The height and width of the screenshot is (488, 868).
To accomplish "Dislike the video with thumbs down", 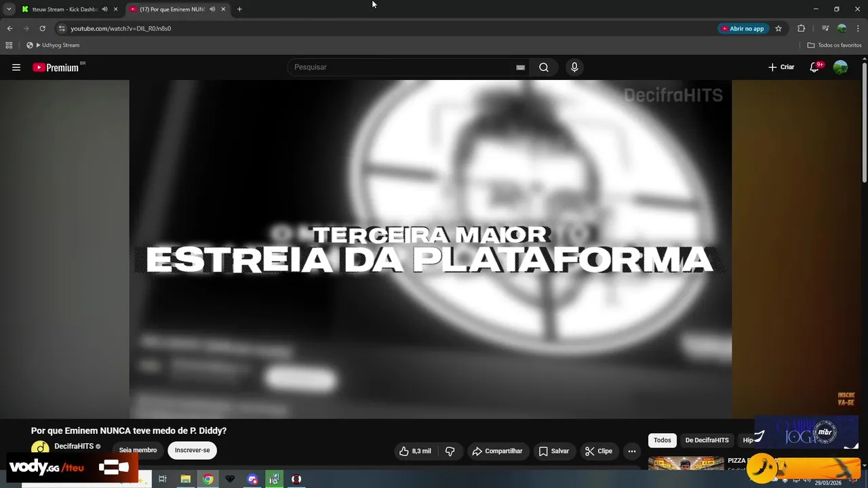I will point(450,451).
